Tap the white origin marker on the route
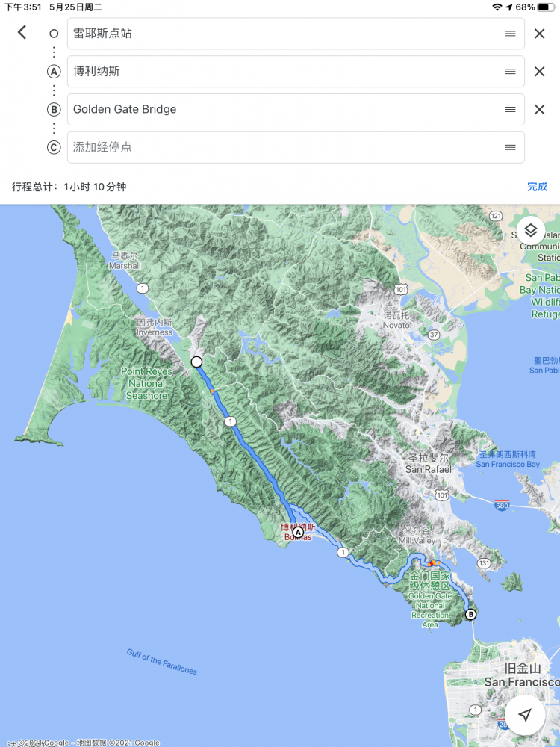The image size is (560, 747). (x=196, y=362)
